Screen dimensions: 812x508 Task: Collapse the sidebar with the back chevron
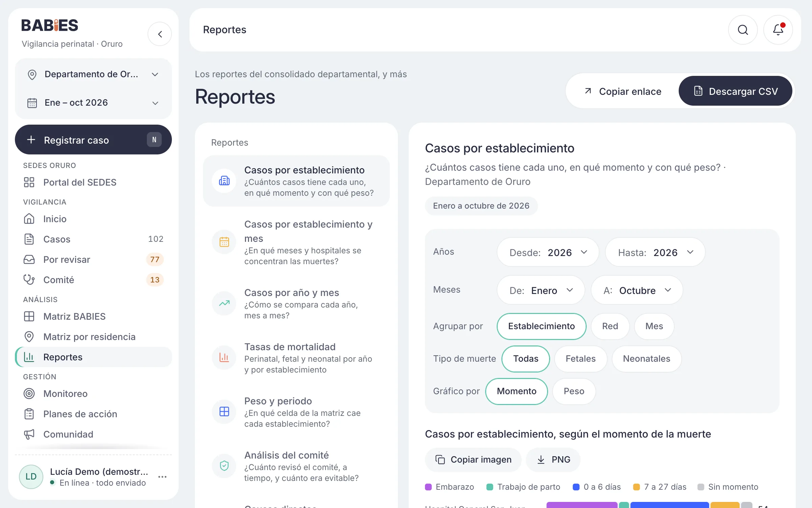click(x=160, y=34)
